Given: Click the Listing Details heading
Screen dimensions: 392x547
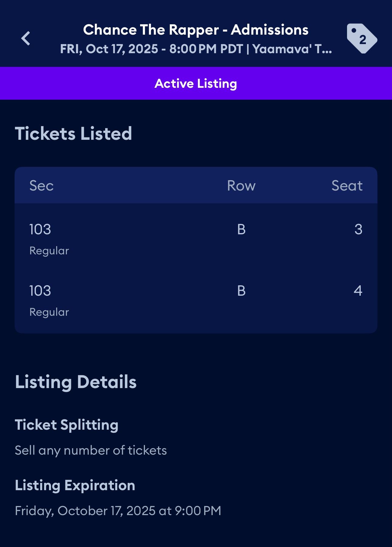Looking at the screenshot, I should pyautogui.click(x=76, y=382).
